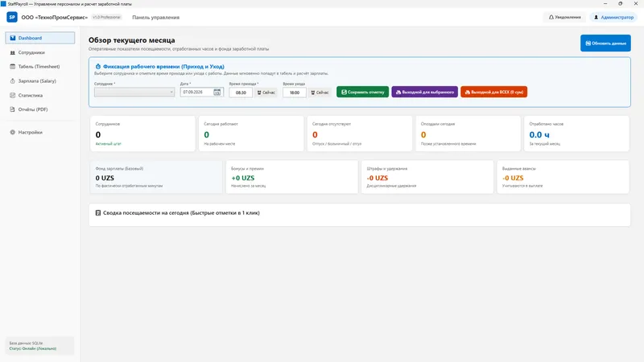644x362 pixels.
Task: Open Уведомления notifications bell
Action: 565,17
